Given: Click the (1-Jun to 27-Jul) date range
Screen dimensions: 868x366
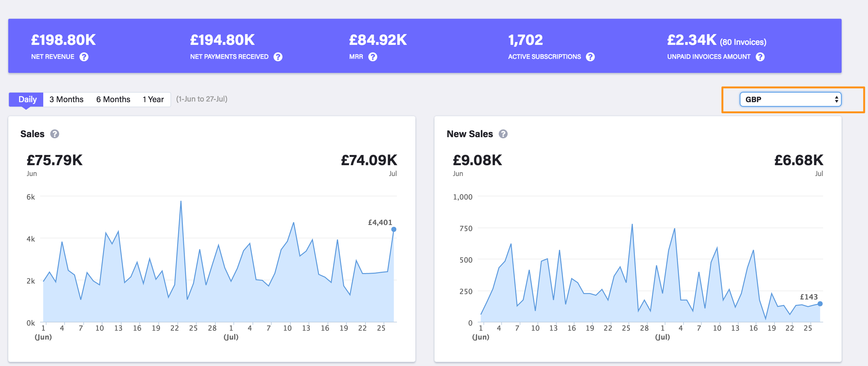Looking at the screenshot, I should 202,99.
